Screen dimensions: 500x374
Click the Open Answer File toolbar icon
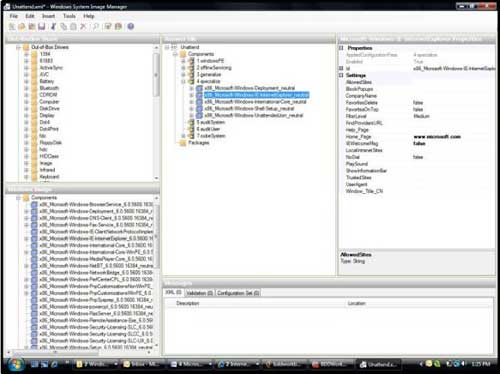click(22, 27)
